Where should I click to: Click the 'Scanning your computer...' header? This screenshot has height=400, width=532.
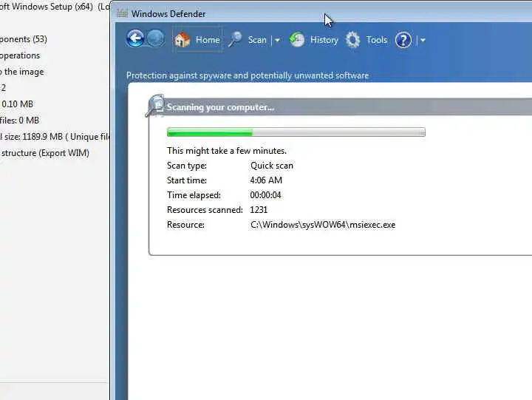point(220,107)
